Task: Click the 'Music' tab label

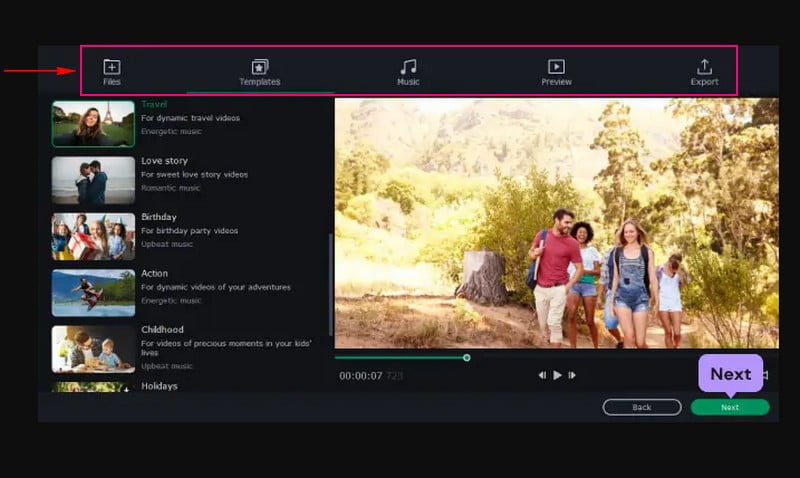Action: tap(408, 82)
